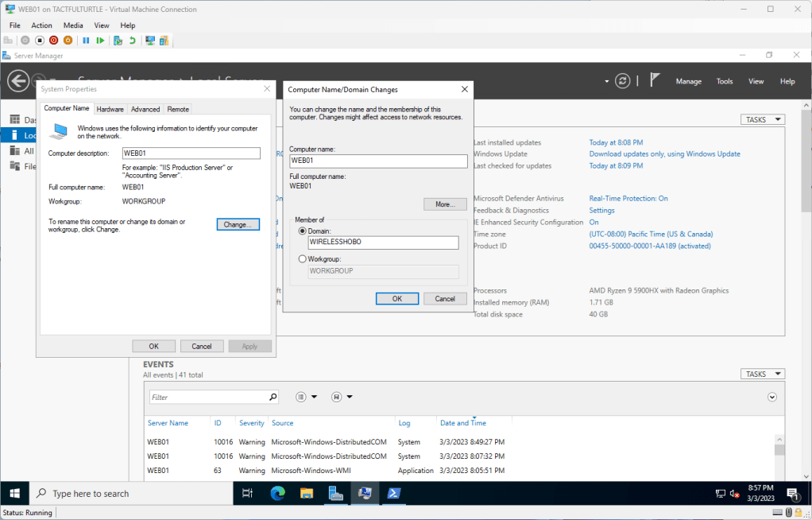Open the notifications flag in Server Manager

[x=655, y=80]
